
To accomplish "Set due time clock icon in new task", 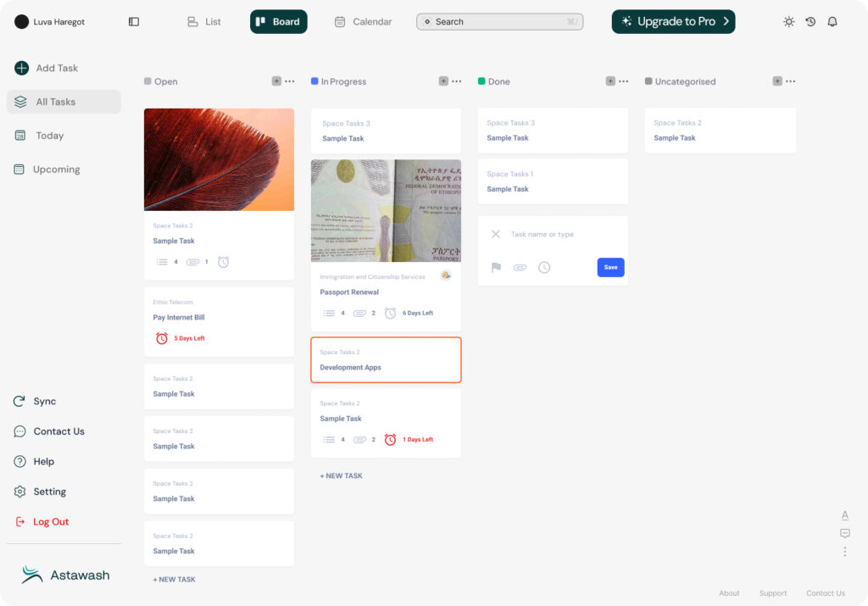I will [544, 268].
